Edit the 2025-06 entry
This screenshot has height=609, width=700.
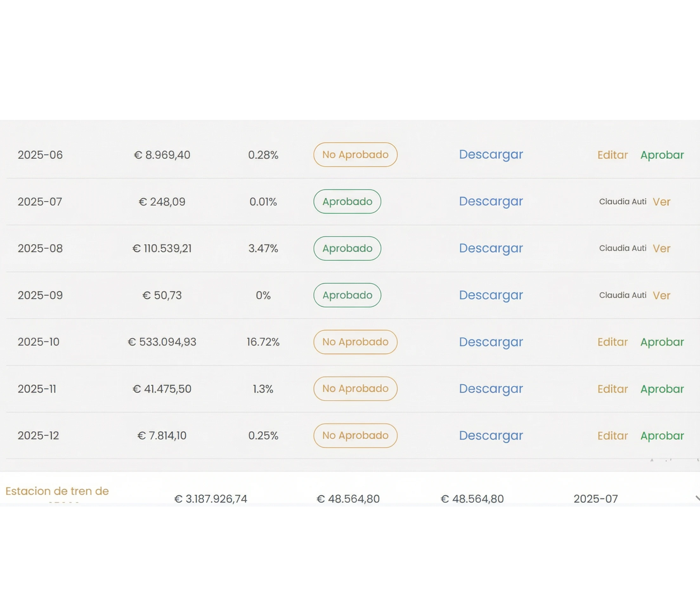click(x=612, y=155)
